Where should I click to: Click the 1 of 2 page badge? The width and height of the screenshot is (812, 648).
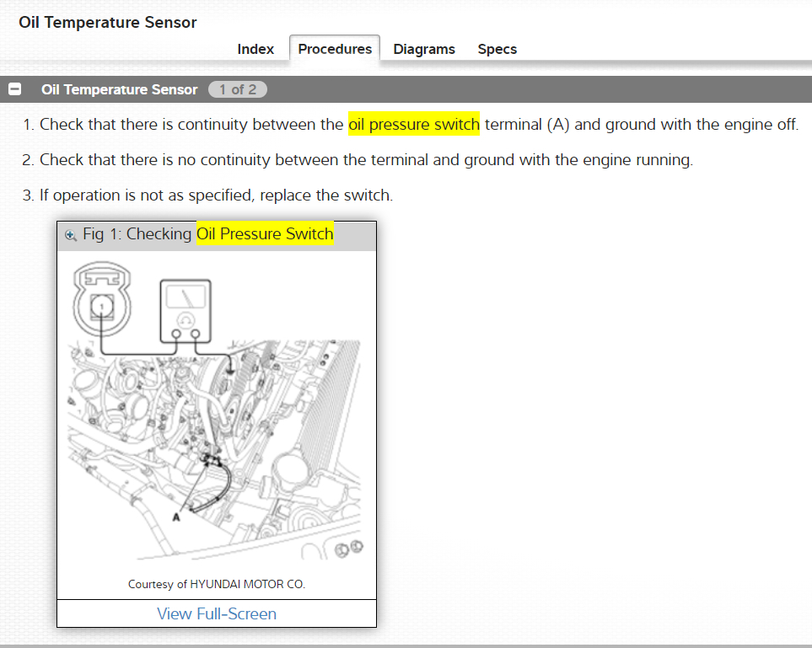pyautogui.click(x=238, y=89)
